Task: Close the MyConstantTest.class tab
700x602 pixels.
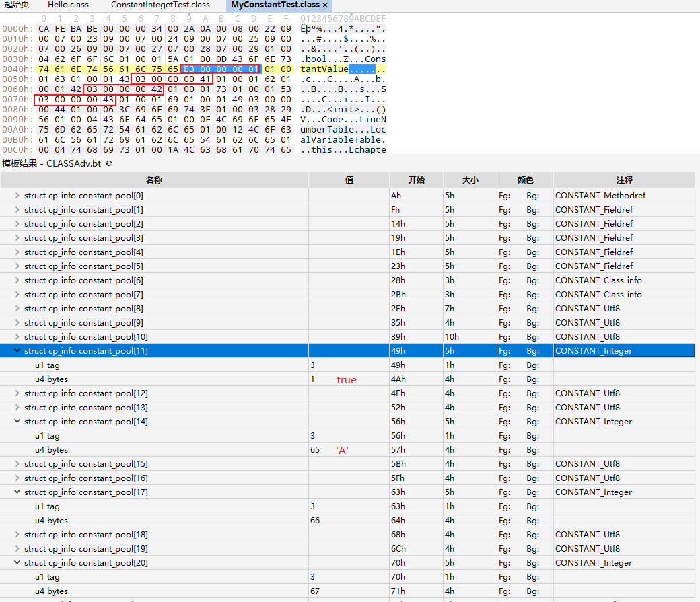Action: pyautogui.click(x=325, y=5)
